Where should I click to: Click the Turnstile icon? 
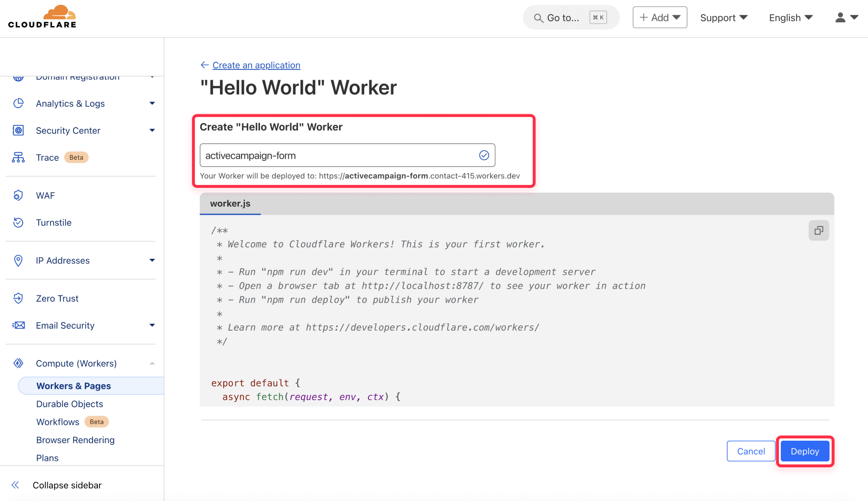tap(18, 223)
